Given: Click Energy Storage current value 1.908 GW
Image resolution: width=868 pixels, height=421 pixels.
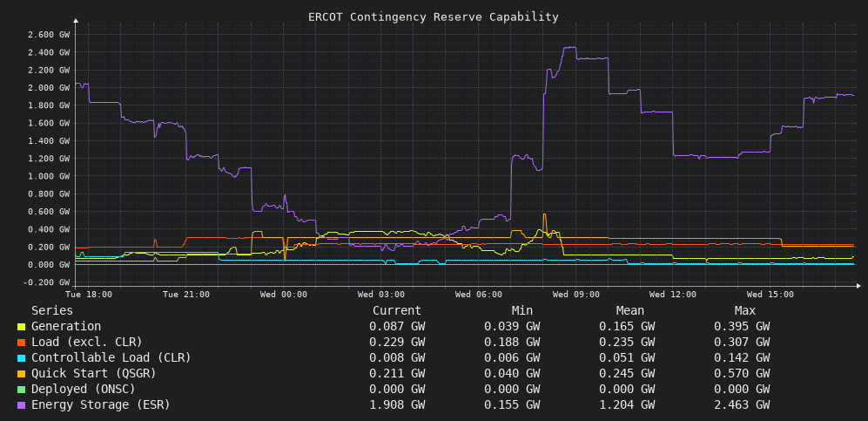Looking at the screenshot, I should pyautogui.click(x=397, y=405).
